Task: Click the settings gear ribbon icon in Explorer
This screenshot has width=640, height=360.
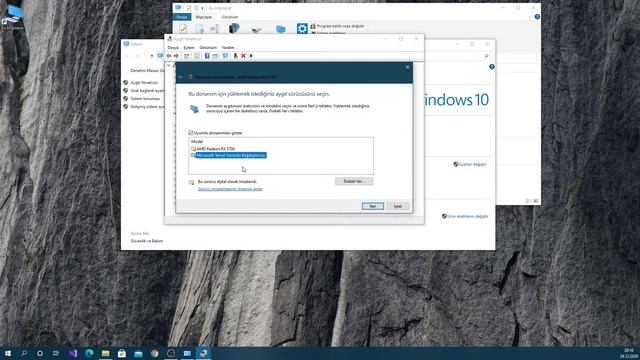Action: (x=302, y=29)
